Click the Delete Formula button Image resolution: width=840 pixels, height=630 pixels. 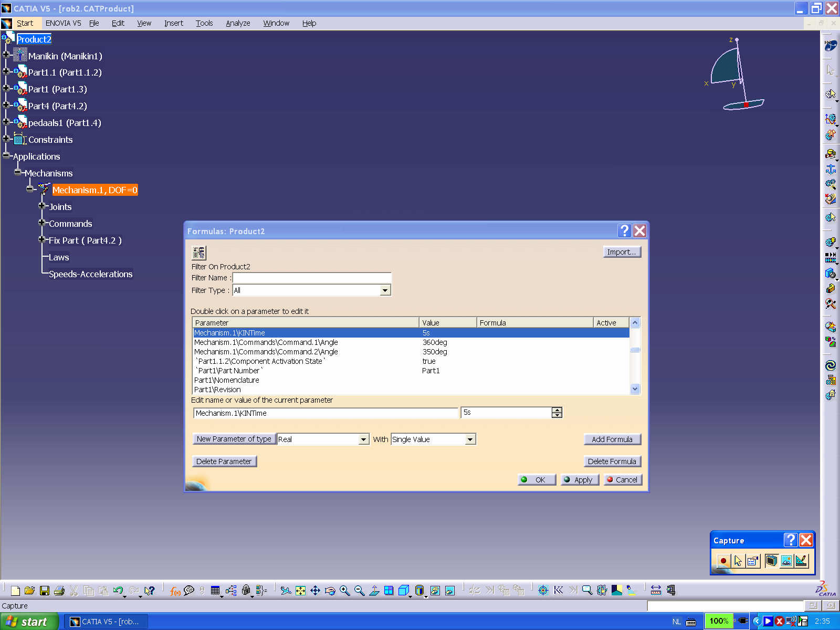pos(612,461)
